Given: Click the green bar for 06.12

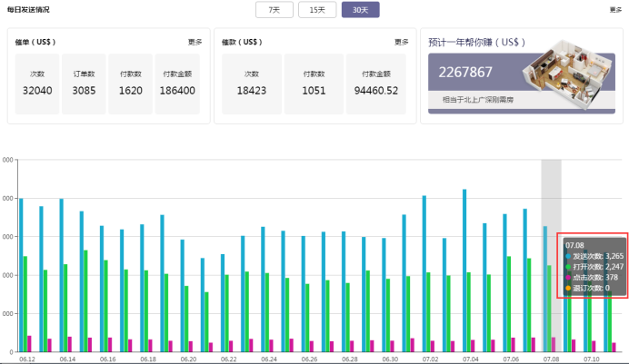Looking at the screenshot, I should (25, 304).
